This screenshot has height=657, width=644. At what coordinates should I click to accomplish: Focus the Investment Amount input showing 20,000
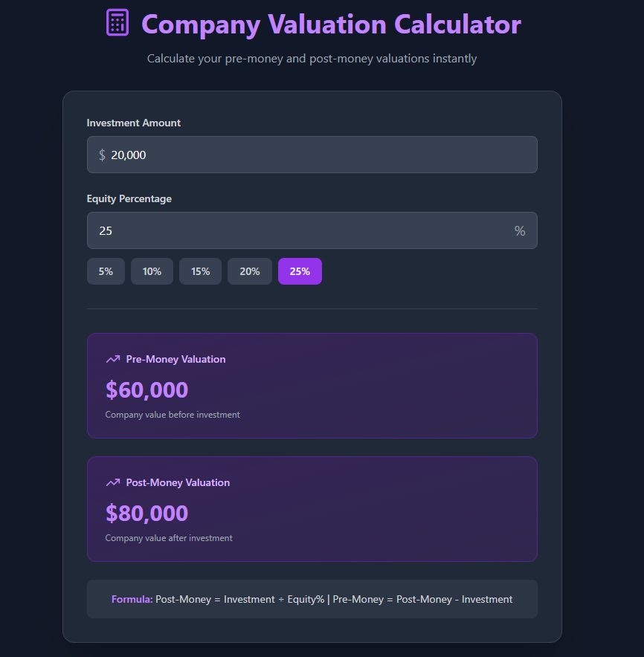[312, 155]
